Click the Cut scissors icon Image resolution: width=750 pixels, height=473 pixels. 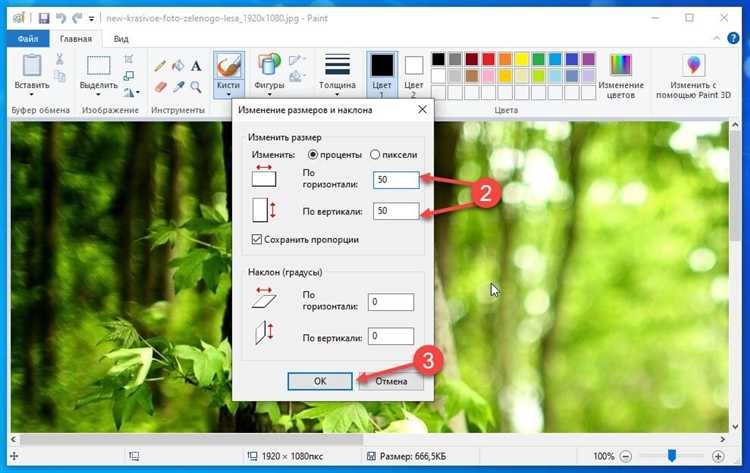(59, 59)
